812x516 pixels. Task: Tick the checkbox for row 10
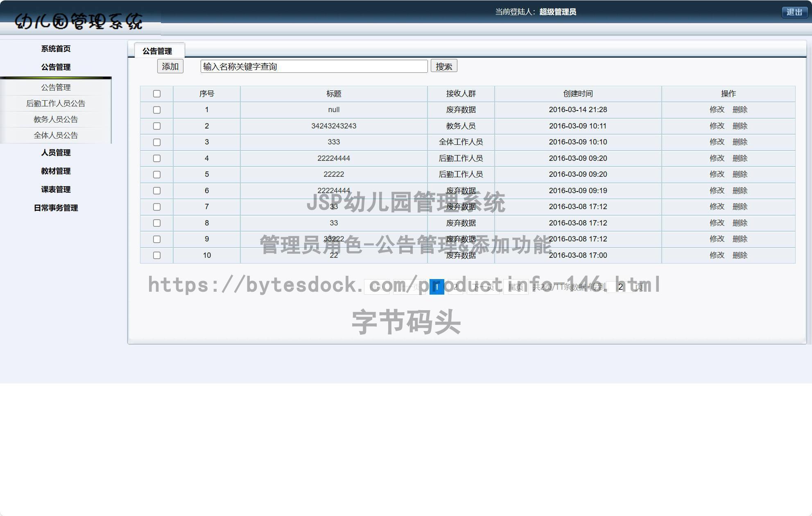[157, 255]
